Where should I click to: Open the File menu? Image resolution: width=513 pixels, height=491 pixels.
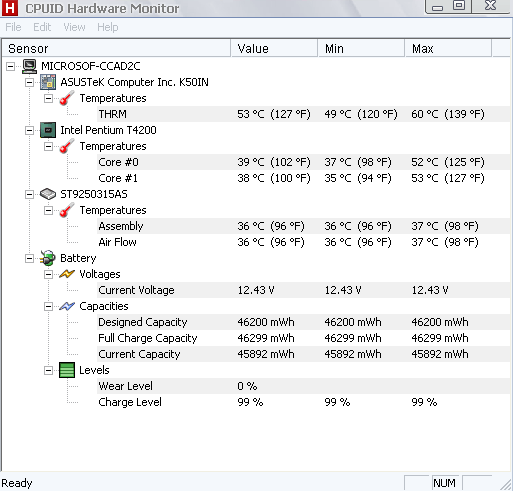coord(13,27)
